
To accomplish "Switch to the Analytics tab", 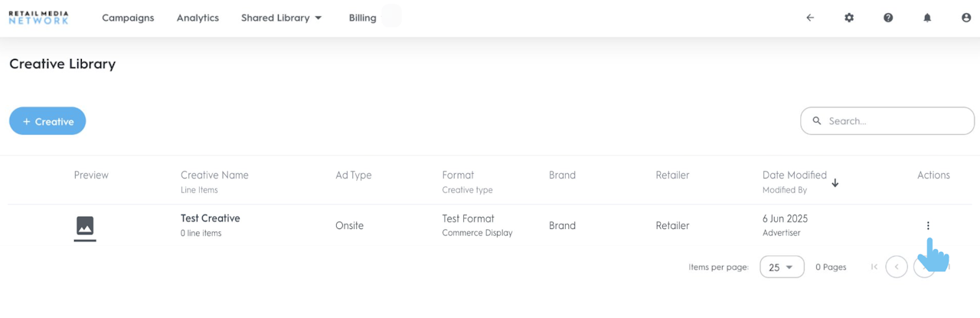I will [198, 18].
